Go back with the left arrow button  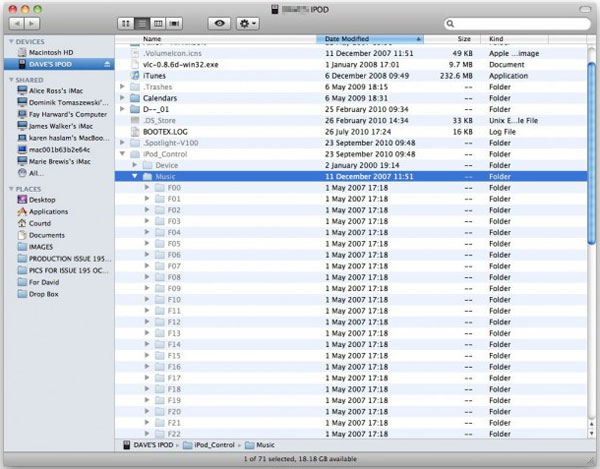(x=16, y=24)
